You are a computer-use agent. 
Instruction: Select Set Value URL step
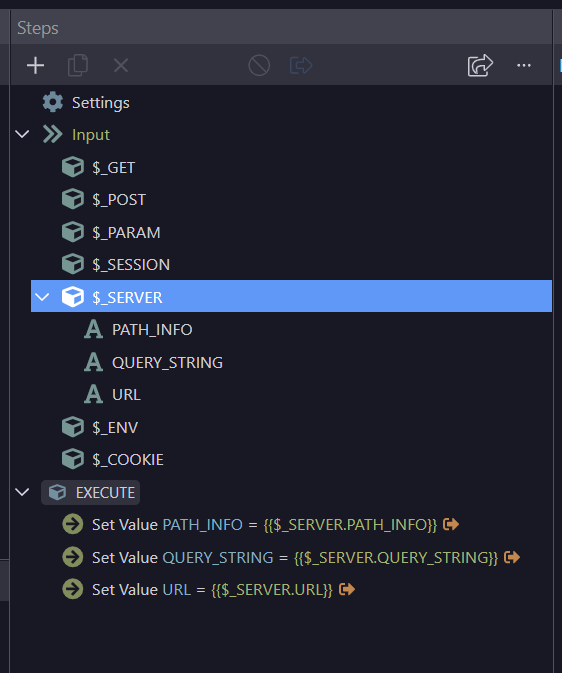212,590
